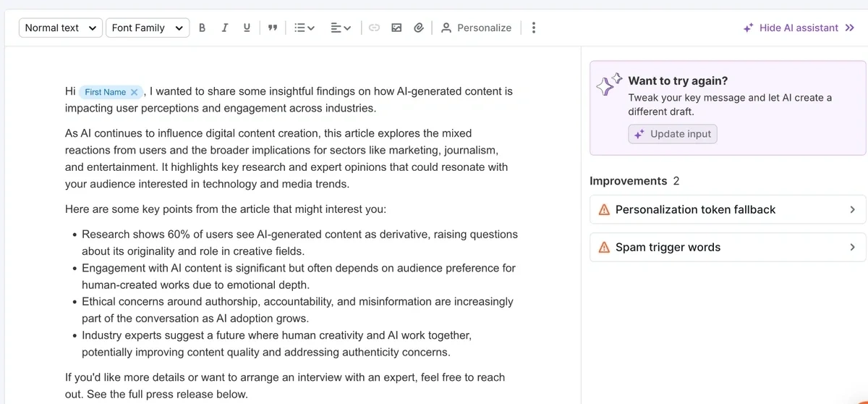The image size is (868, 404).
Task: Expand Personalization token fallback improvement
Action: [x=852, y=209]
